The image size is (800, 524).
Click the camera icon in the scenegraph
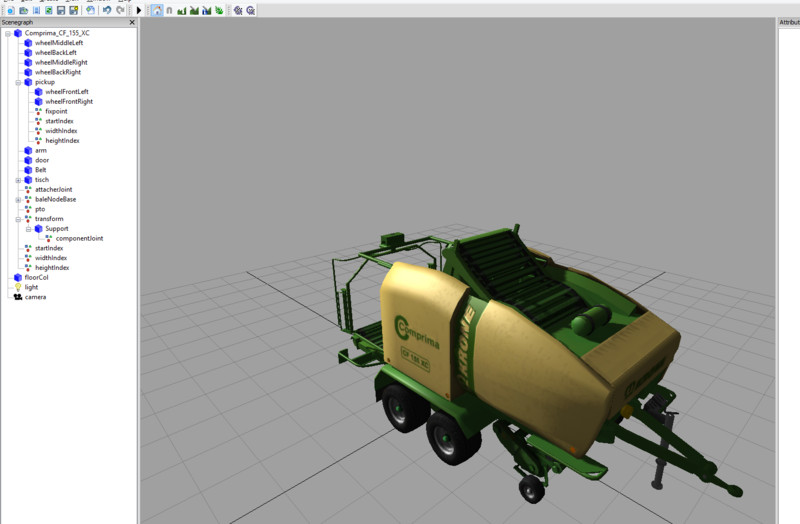click(18, 297)
